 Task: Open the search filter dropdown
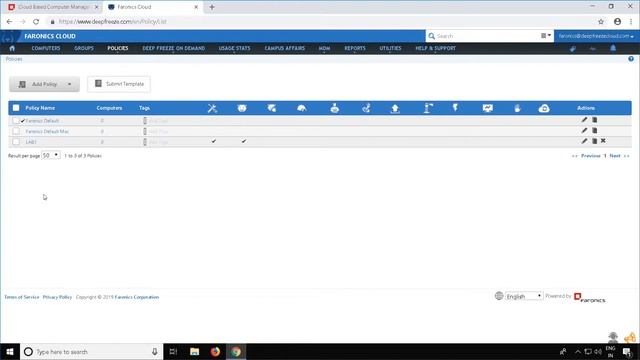(546, 36)
